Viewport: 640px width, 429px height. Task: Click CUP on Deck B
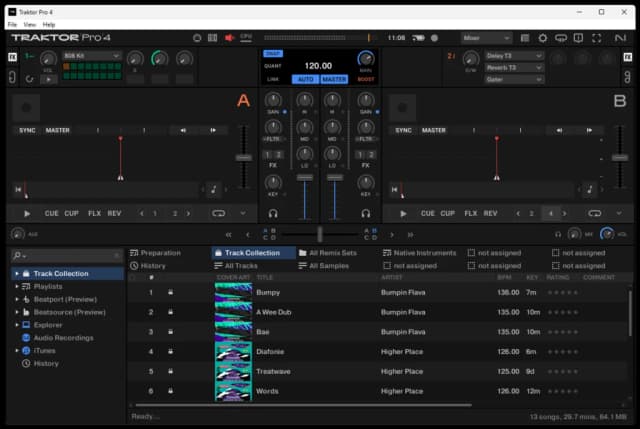click(447, 213)
